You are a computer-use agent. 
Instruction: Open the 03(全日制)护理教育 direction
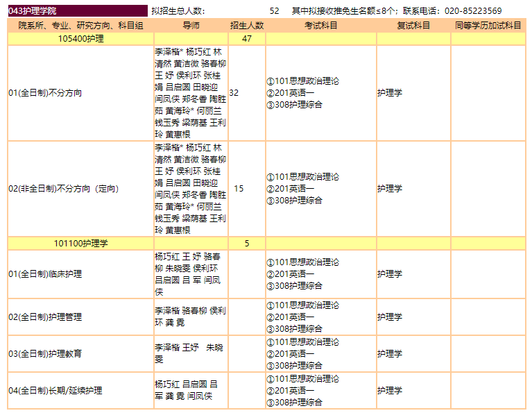pyautogui.click(x=45, y=353)
